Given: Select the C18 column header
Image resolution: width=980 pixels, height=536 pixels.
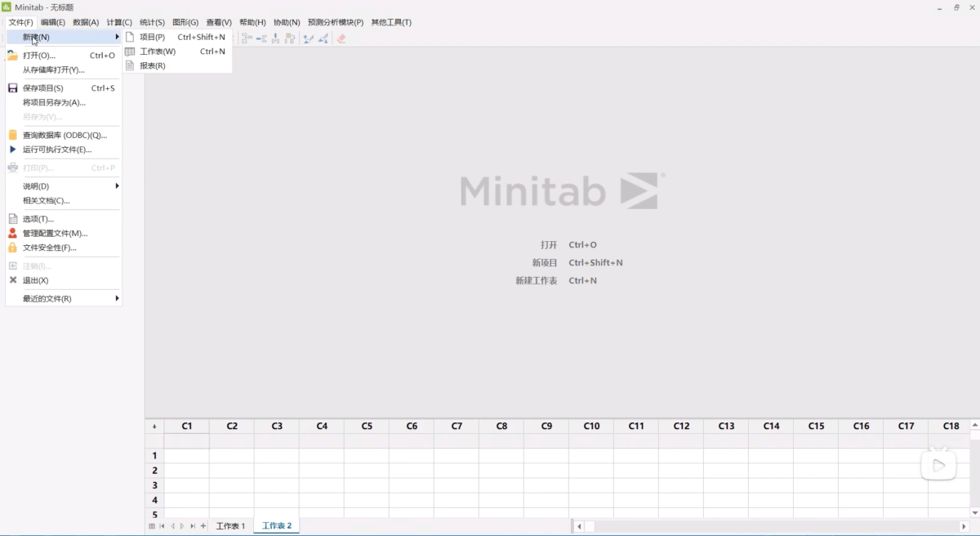Looking at the screenshot, I should point(951,427).
